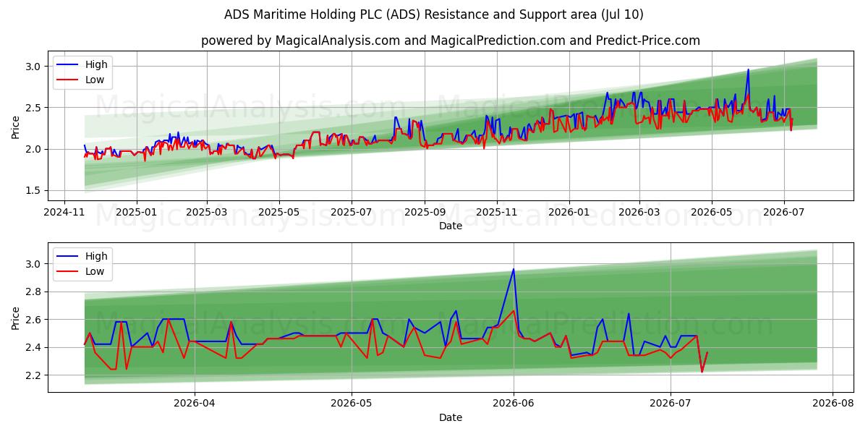Click the '2026-06' date tick on the lower chart
The height and width of the screenshot is (434, 868).
click(x=514, y=404)
